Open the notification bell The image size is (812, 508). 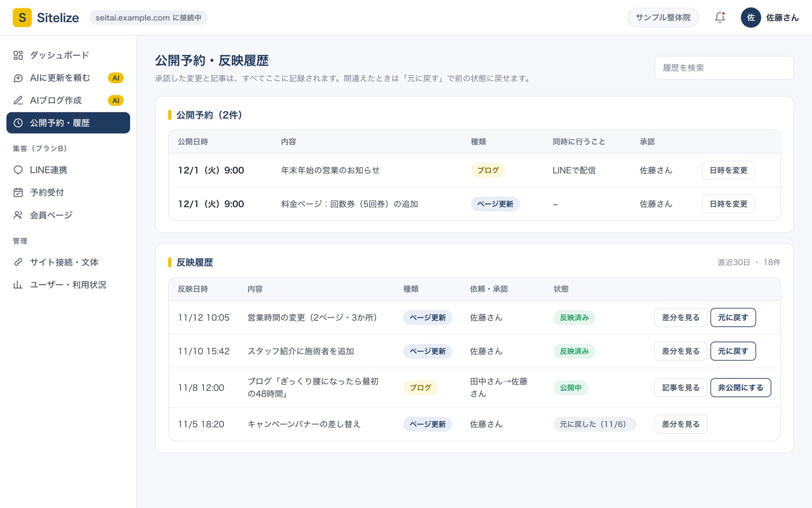(x=720, y=18)
